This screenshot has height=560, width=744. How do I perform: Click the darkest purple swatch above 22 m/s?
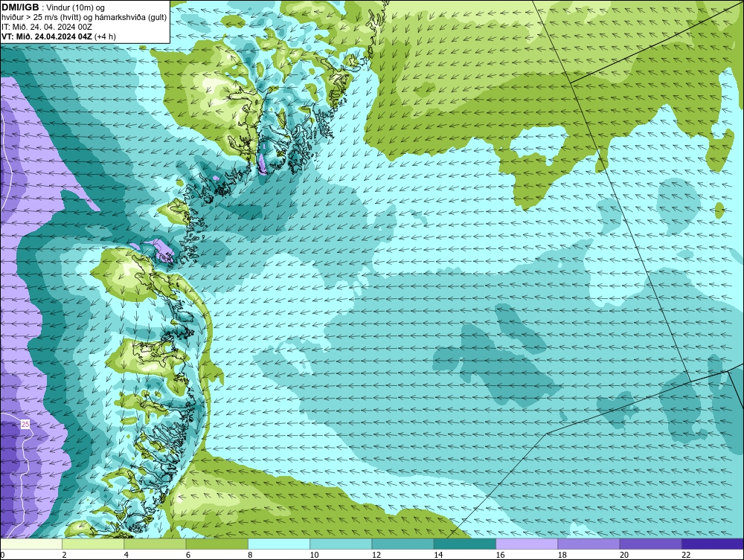click(x=712, y=544)
